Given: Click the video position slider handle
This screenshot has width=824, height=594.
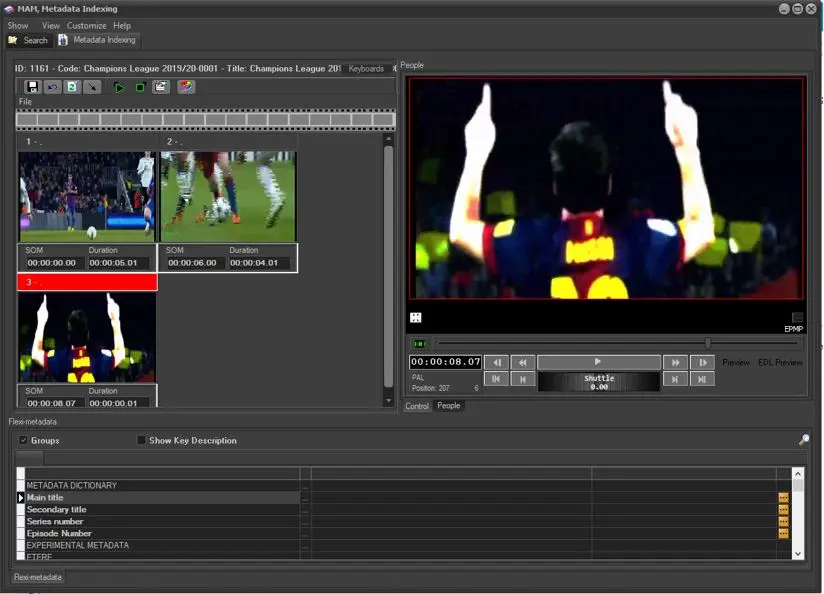Looking at the screenshot, I should click(708, 343).
